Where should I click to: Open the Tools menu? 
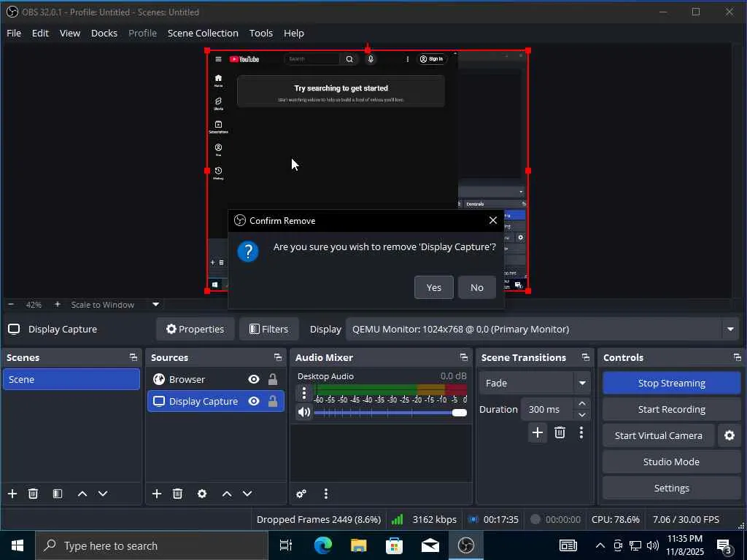point(260,34)
